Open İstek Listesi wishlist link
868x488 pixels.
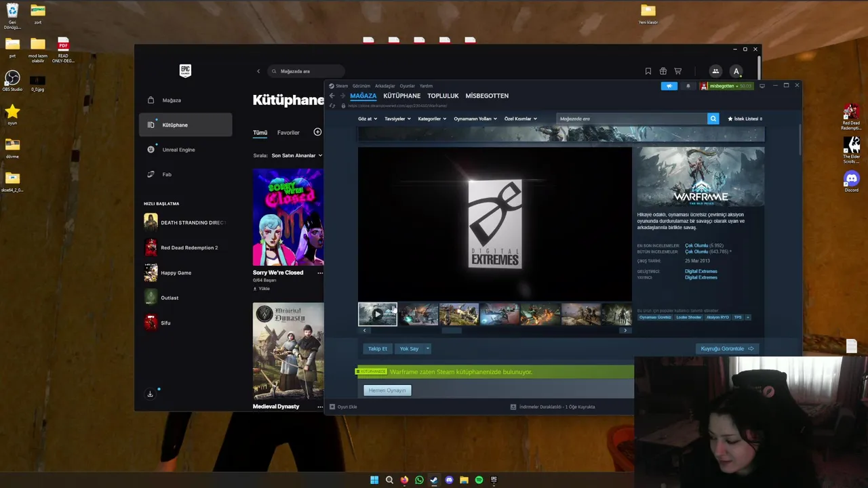click(x=745, y=119)
